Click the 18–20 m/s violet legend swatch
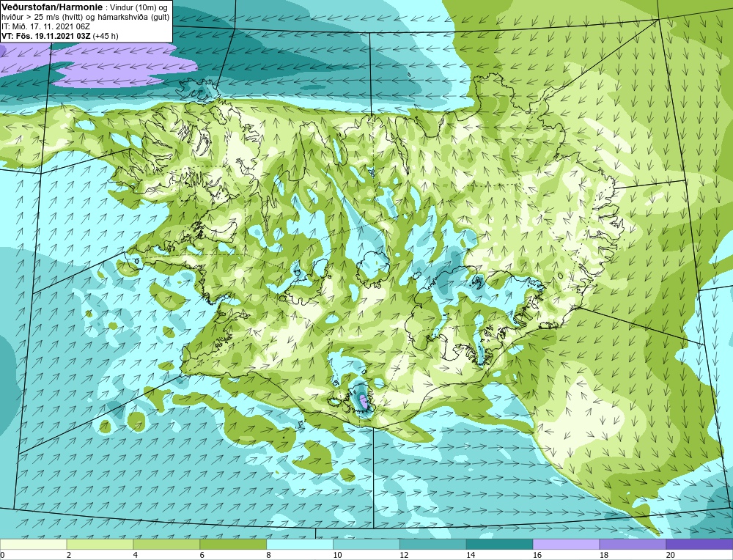This screenshot has height=560, width=733. coord(633,544)
